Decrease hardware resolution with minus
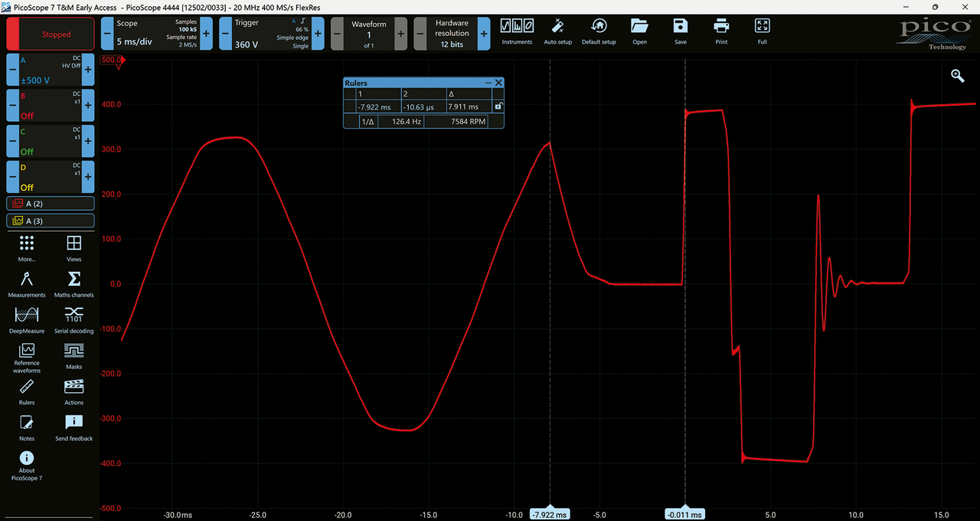980x521 pixels. pos(420,34)
